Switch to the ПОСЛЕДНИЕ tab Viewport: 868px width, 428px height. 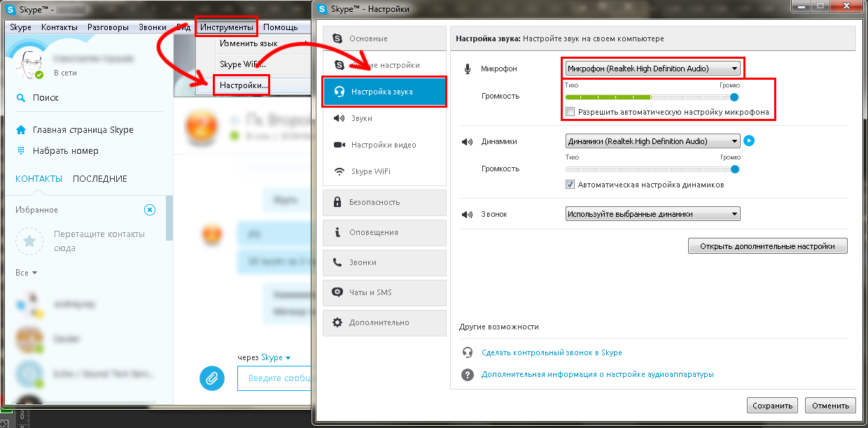click(100, 179)
